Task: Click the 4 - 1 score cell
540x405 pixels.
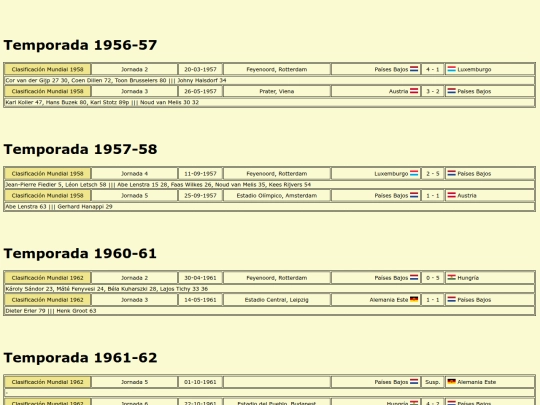Action: (433, 69)
